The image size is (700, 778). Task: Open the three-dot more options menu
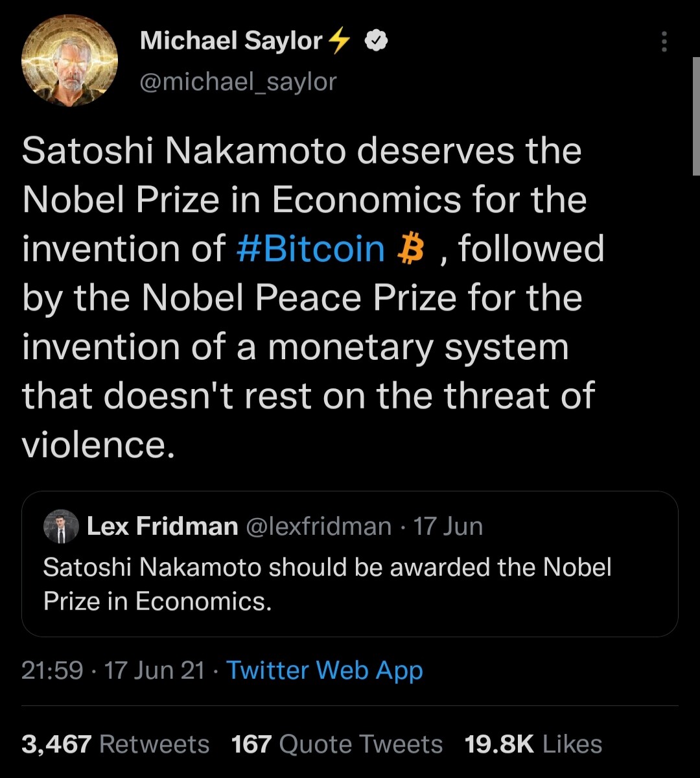pyautogui.click(x=663, y=42)
